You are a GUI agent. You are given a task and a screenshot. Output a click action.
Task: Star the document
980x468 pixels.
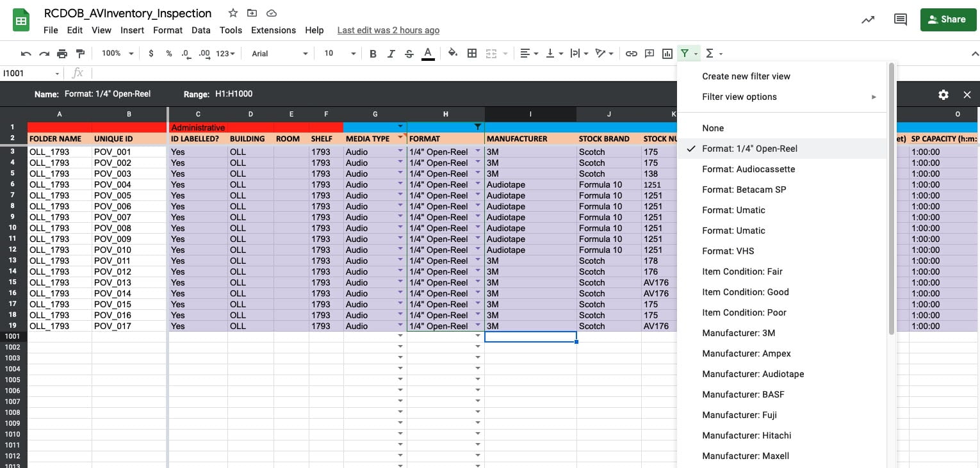(233, 13)
